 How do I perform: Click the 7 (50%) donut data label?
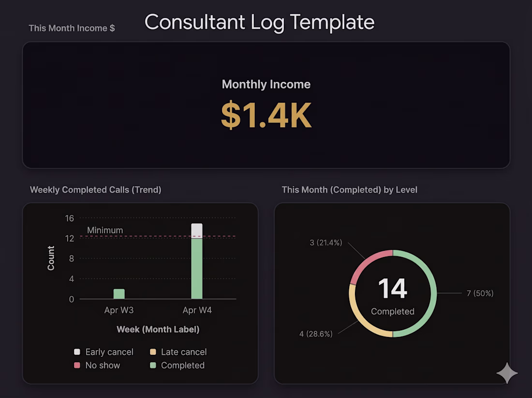tap(480, 293)
